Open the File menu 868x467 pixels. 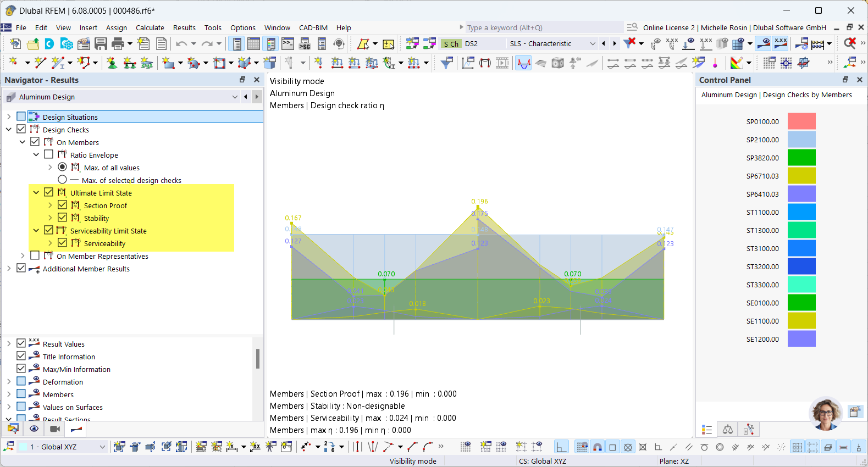(x=21, y=27)
